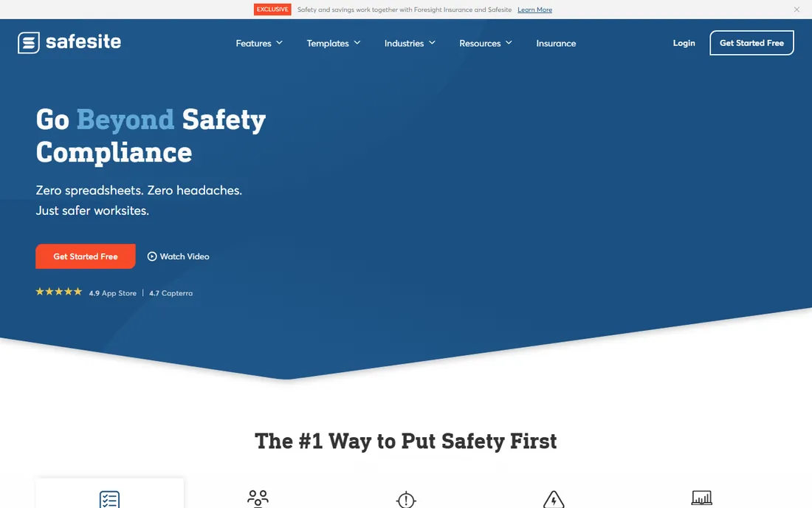Expand the Resources dropdown menu
Image resolution: width=812 pixels, height=508 pixels.
click(x=485, y=43)
